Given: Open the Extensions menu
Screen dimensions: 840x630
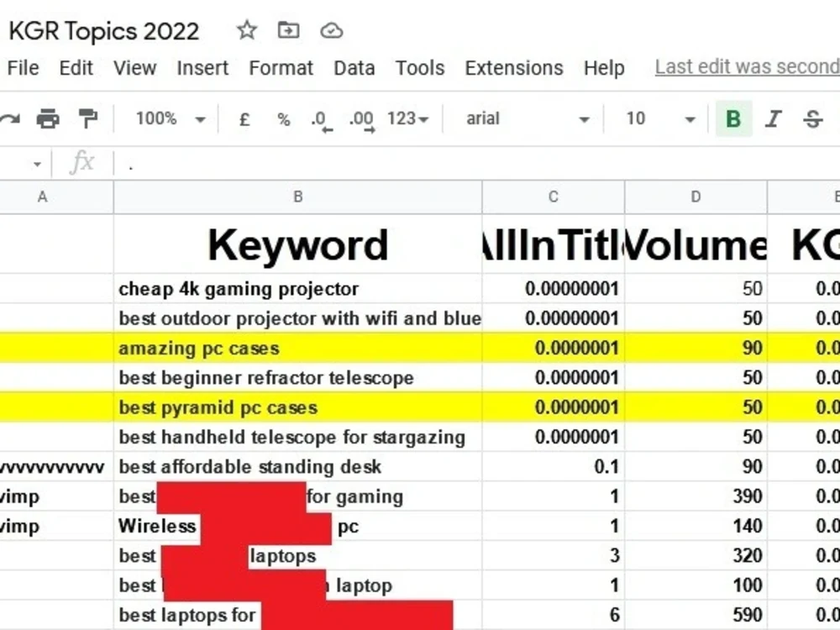Looking at the screenshot, I should (x=514, y=68).
